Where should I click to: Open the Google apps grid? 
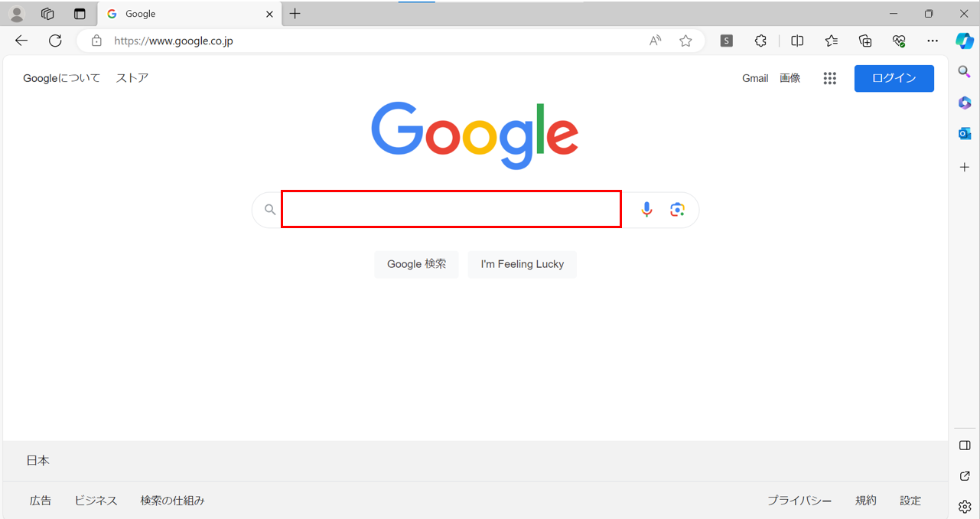830,78
